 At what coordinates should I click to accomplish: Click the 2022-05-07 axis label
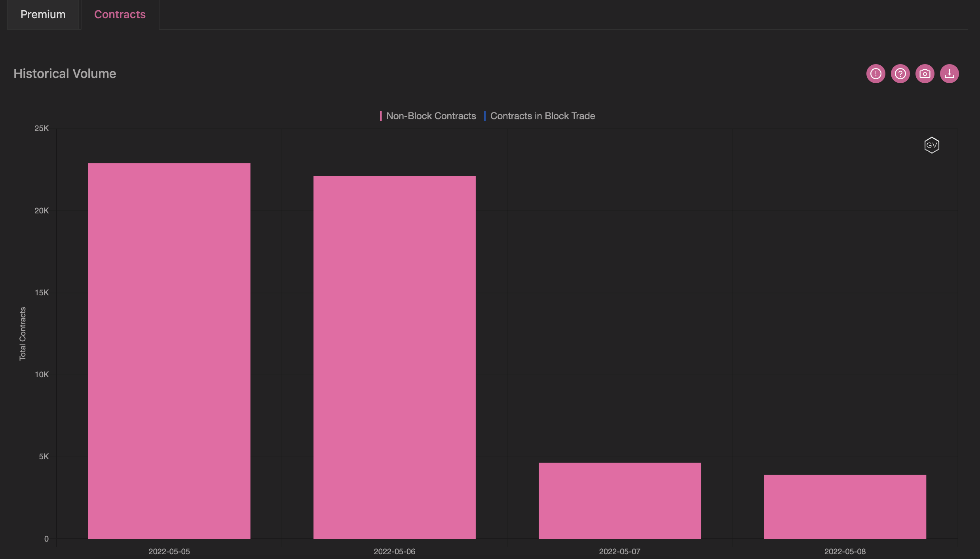tap(619, 551)
